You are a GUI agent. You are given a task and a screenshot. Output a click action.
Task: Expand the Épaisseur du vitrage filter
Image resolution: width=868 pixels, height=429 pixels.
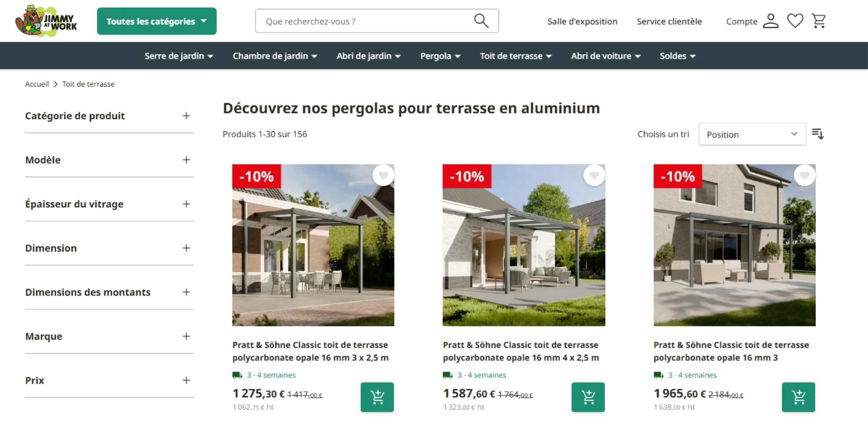click(109, 204)
